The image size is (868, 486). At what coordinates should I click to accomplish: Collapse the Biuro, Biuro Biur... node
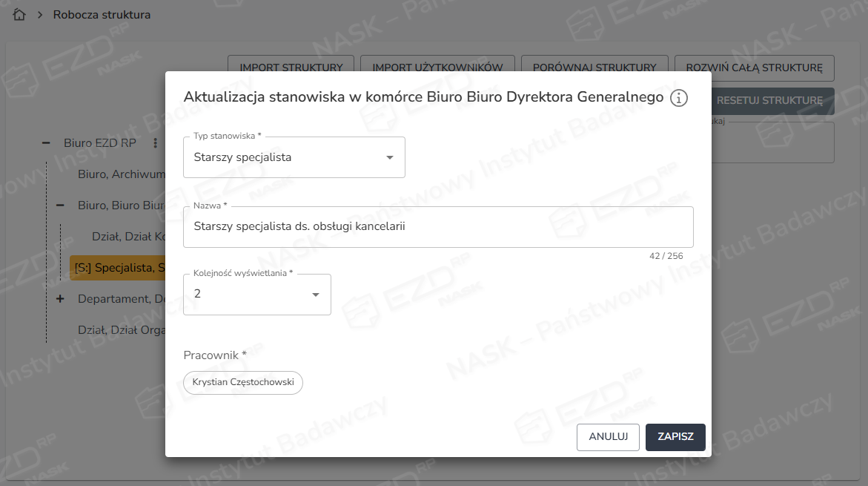(60, 206)
